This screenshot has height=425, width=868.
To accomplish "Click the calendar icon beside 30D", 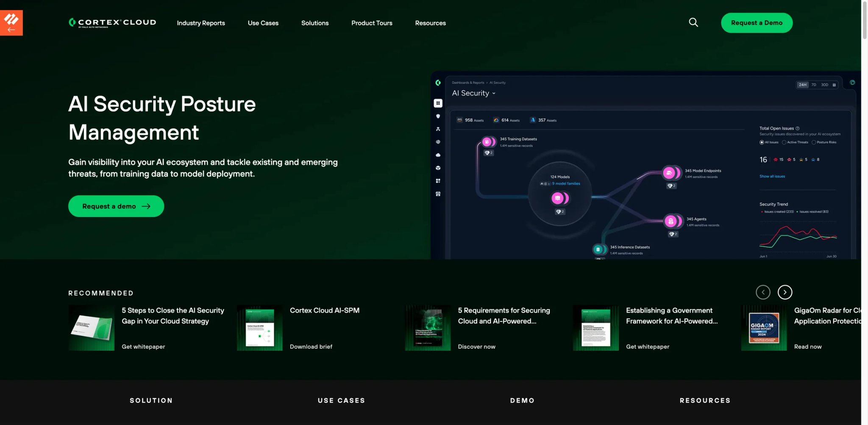I will pyautogui.click(x=834, y=85).
